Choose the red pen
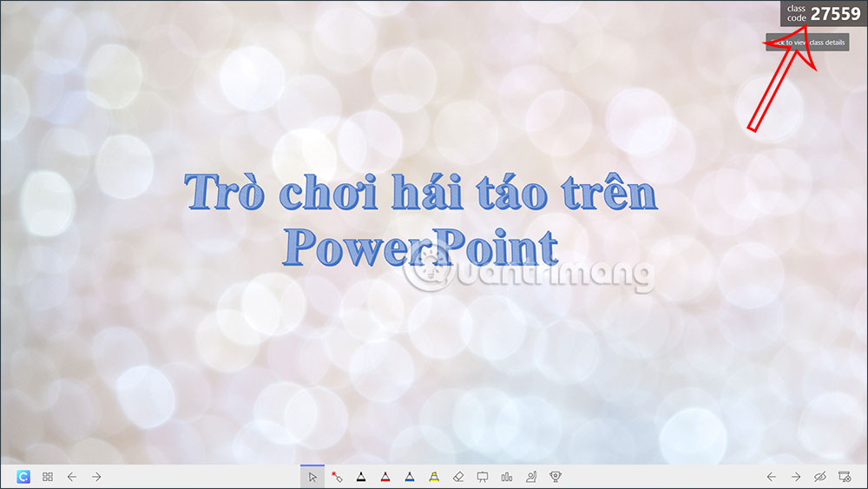868x489 pixels. 385,477
